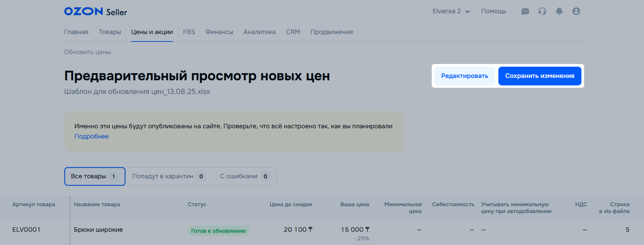Open the Аналитика tab
Image resolution: width=644 pixels, height=245 pixels.
coord(260,32)
